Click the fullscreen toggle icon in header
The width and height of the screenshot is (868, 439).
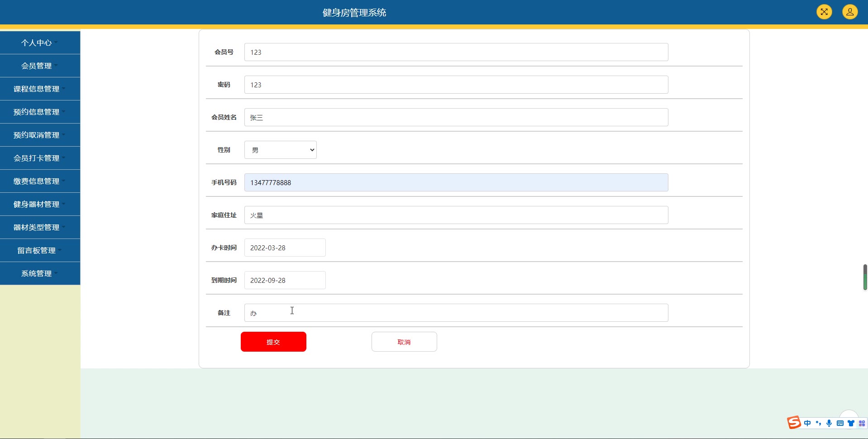[x=824, y=12]
